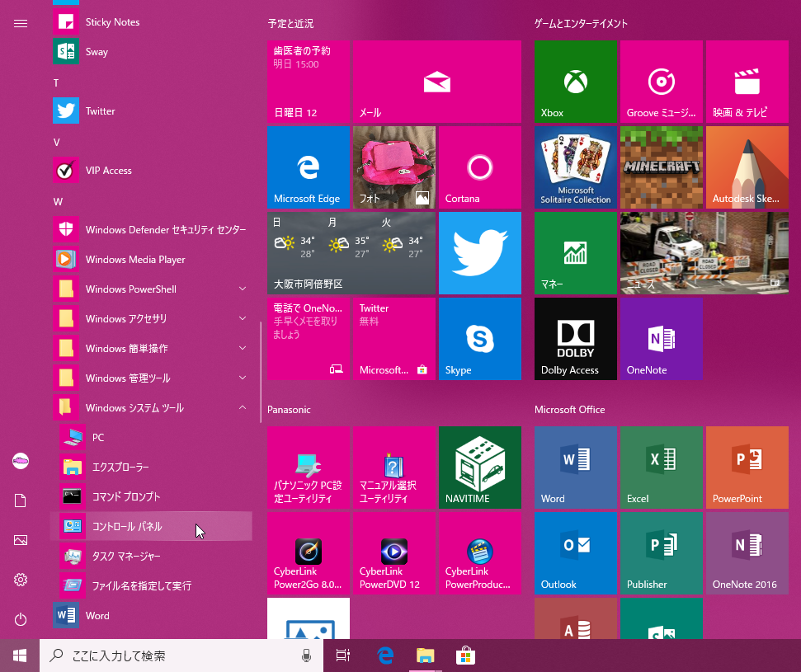Collapse the Windows システム ツール folder
This screenshot has height=672, width=801.
coord(151,407)
